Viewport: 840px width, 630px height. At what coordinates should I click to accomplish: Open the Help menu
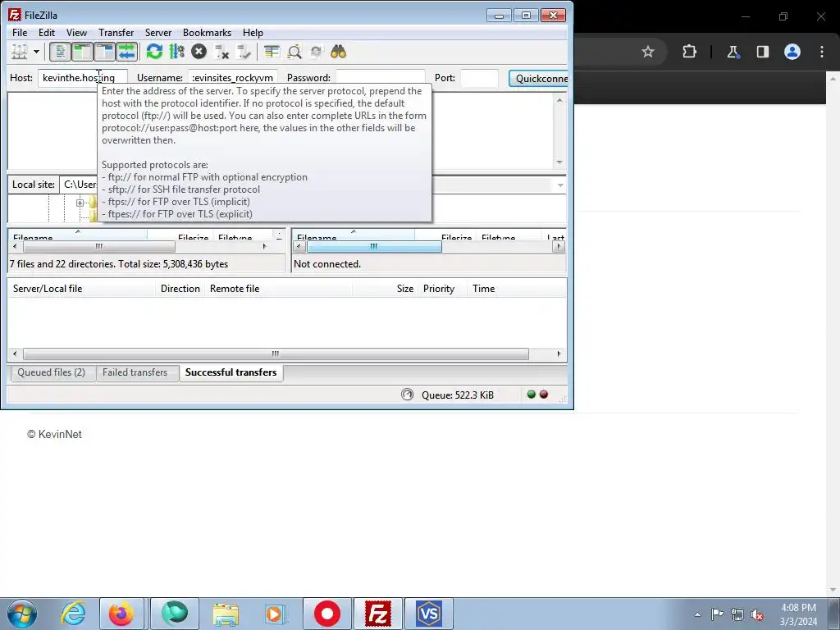(x=253, y=33)
